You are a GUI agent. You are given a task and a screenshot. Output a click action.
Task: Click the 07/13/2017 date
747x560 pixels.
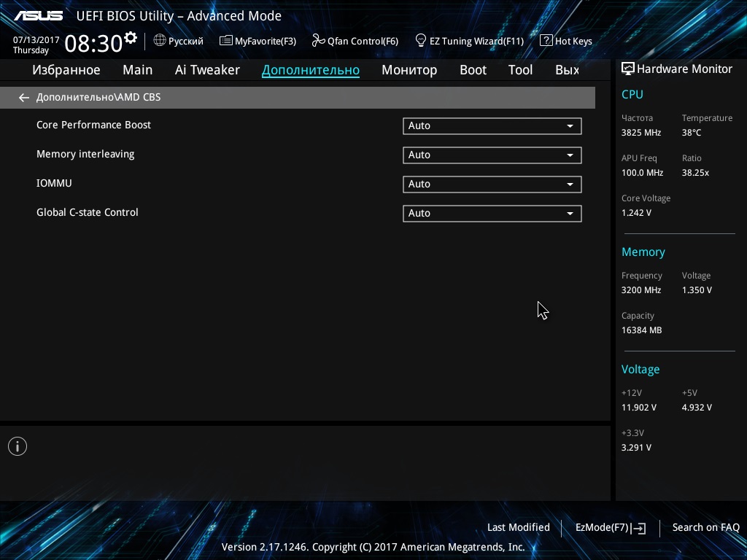[x=36, y=40]
